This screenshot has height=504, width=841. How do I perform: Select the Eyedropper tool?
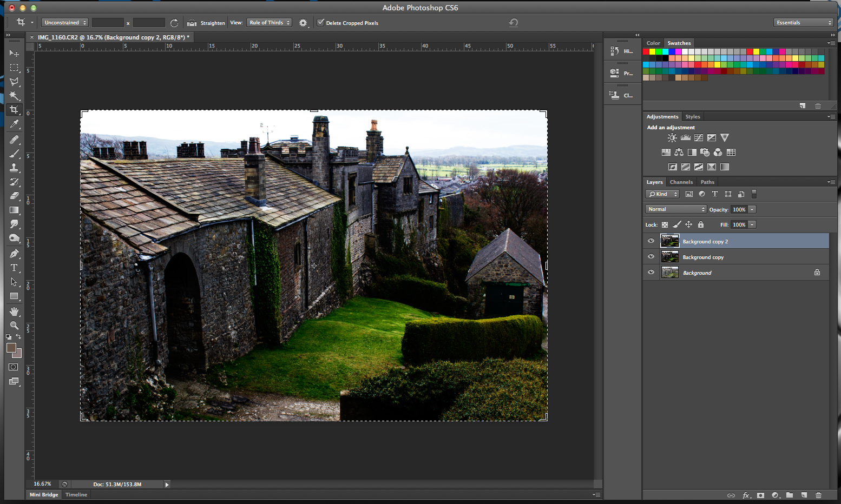[x=14, y=124]
